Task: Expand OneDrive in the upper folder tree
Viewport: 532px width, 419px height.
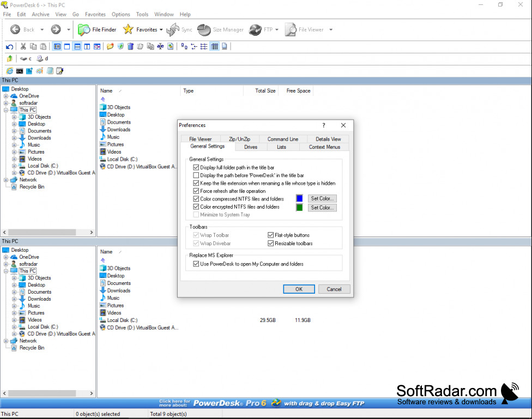Action: click(6, 96)
